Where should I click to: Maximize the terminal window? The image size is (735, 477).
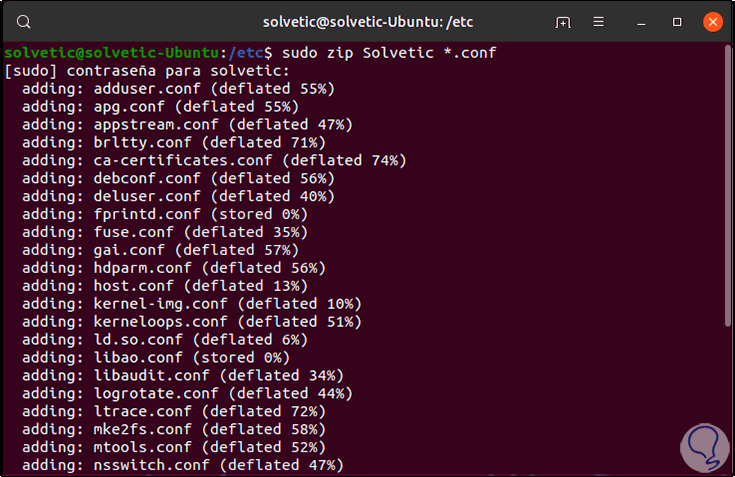coord(677,22)
